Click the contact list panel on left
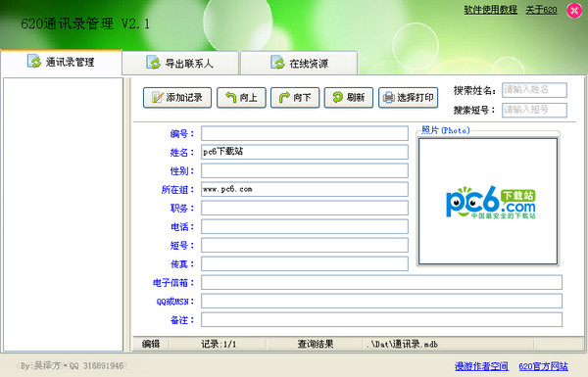 pyautogui.click(x=64, y=214)
